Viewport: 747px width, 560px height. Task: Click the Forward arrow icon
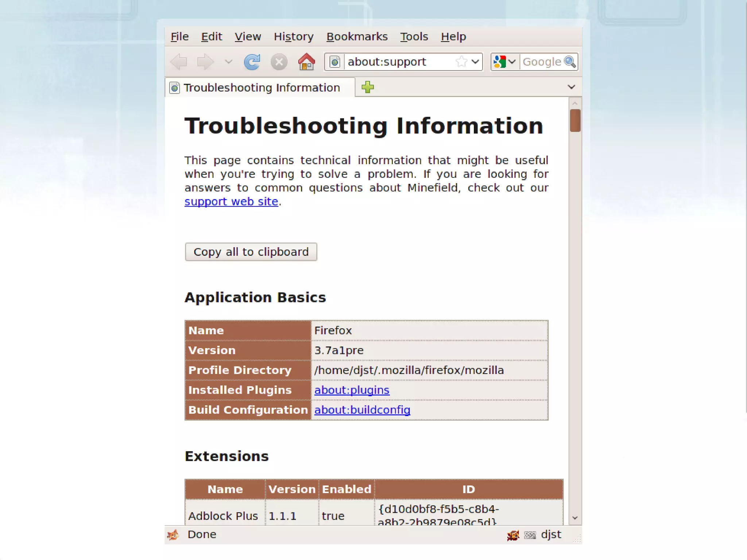point(205,62)
